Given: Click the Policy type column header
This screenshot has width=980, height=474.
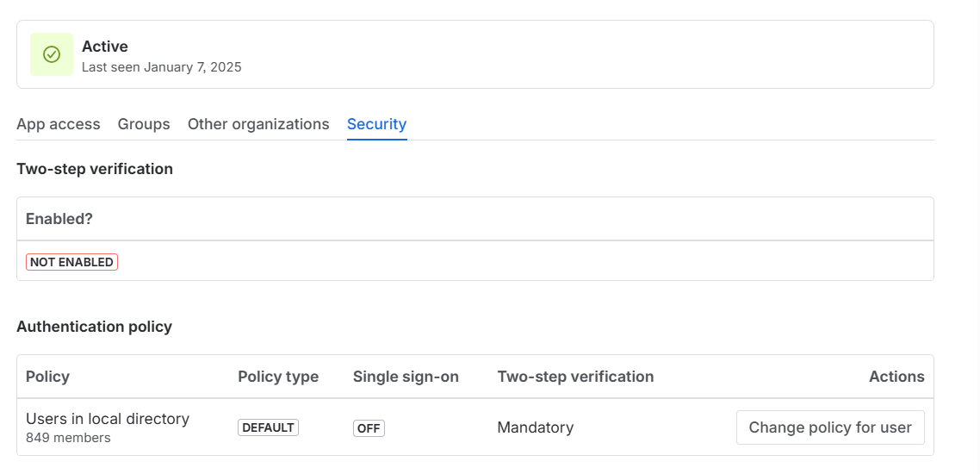Looking at the screenshot, I should (x=278, y=377).
